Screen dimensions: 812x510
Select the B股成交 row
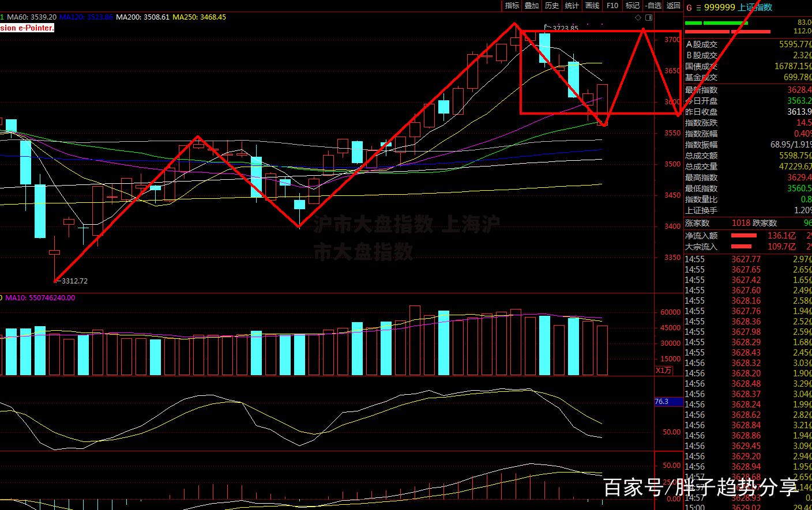point(748,55)
